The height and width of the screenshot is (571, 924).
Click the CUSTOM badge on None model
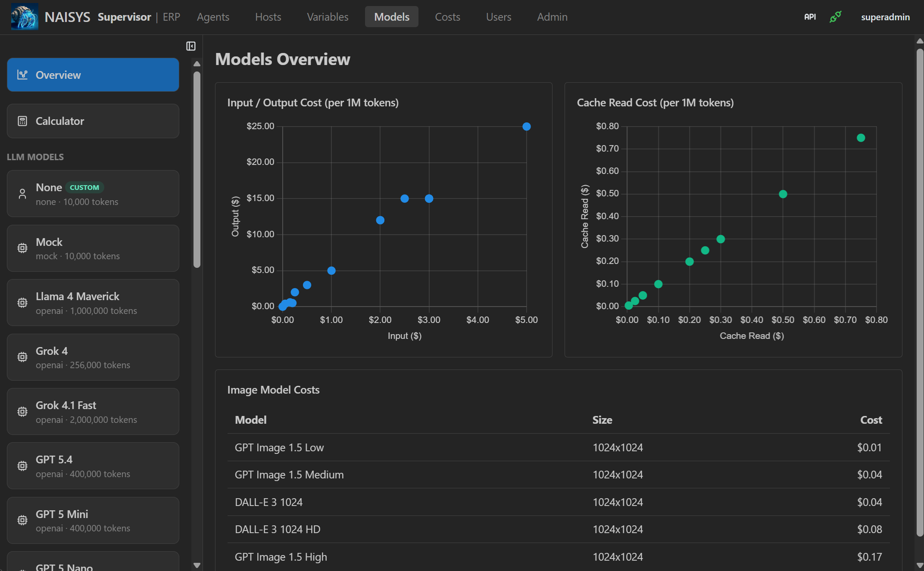84,187
